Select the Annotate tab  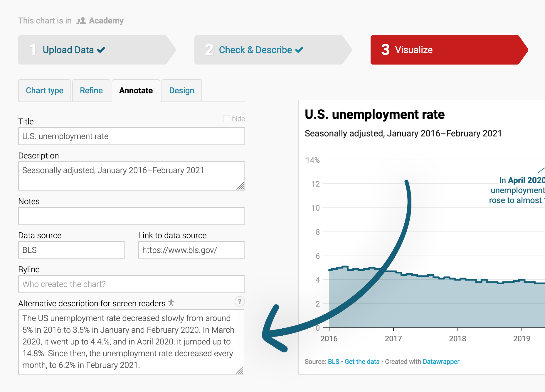tap(136, 90)
